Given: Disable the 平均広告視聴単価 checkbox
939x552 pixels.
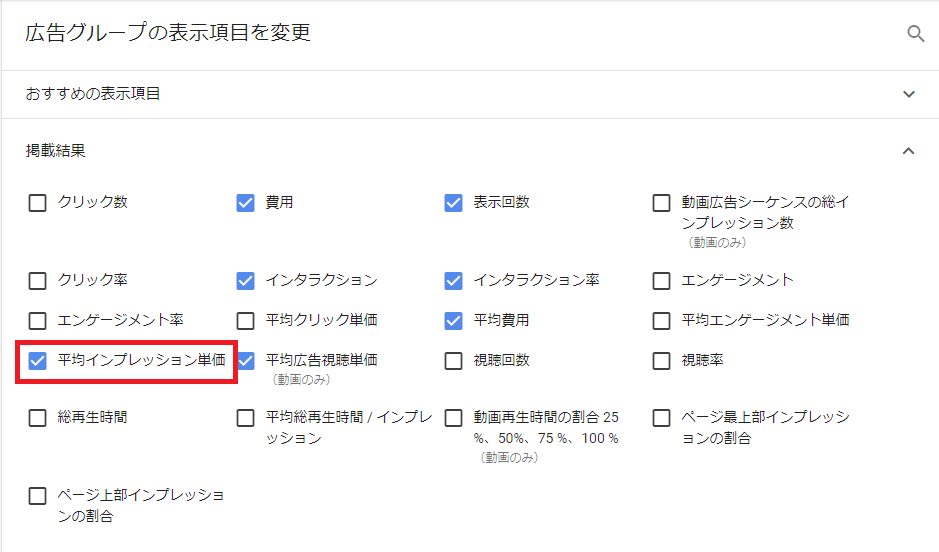Looking at the screenshot, I should pyautogui.click(x=246, y=361).
